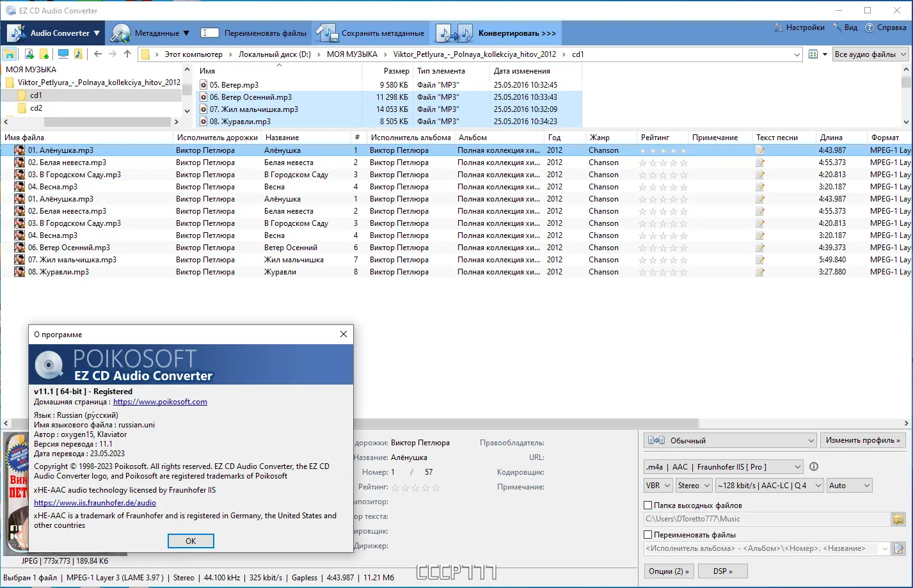Open the VBR mode dropdown
The image size is (913, 588).
pos(658,486)
